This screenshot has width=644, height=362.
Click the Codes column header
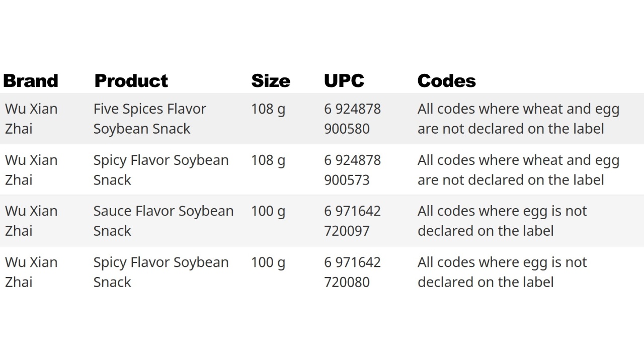[x=446, y=80]
